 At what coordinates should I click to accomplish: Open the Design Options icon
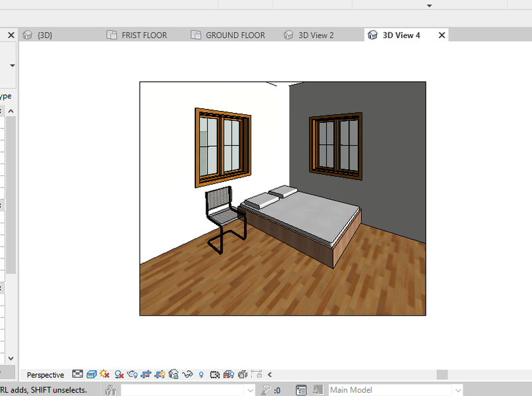pos(301,390)
